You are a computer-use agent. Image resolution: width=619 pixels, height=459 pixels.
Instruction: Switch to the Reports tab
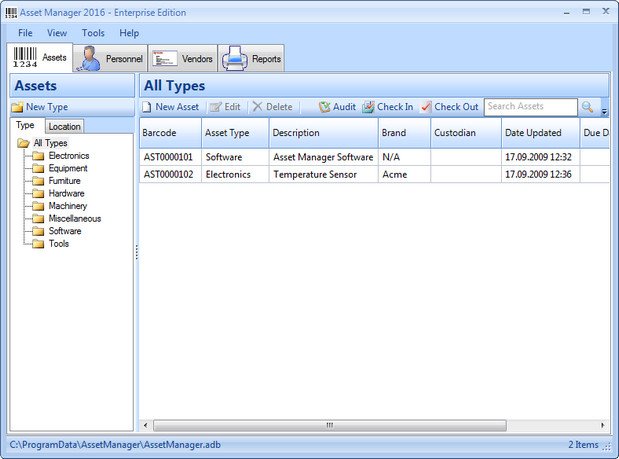point(251,59)
